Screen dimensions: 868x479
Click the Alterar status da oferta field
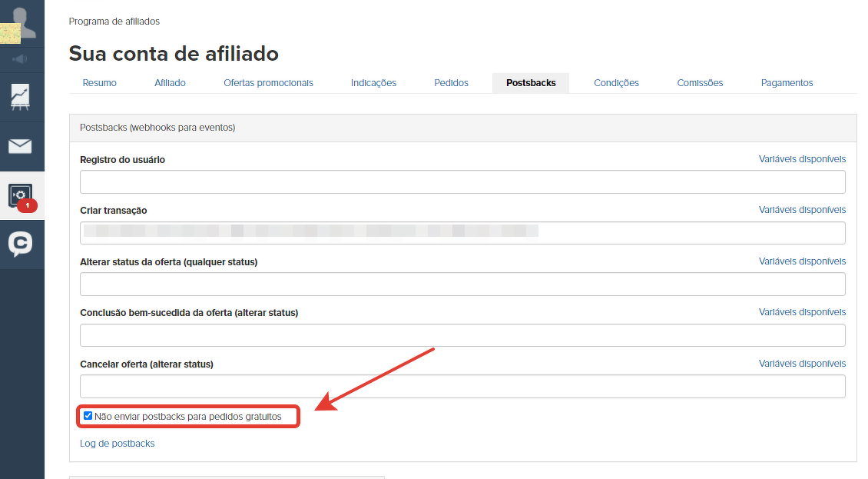462,284
